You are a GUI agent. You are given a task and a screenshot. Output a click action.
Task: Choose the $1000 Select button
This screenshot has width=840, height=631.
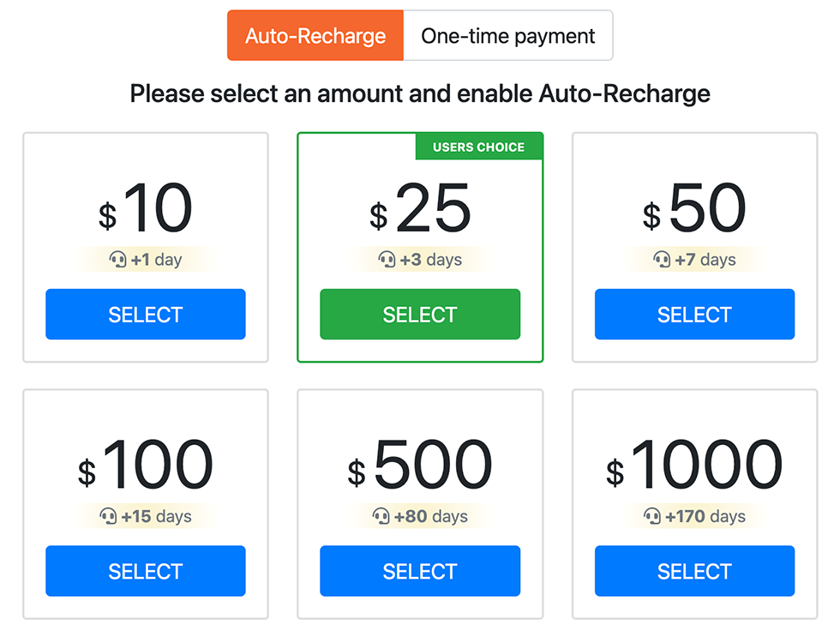[695, 571]
